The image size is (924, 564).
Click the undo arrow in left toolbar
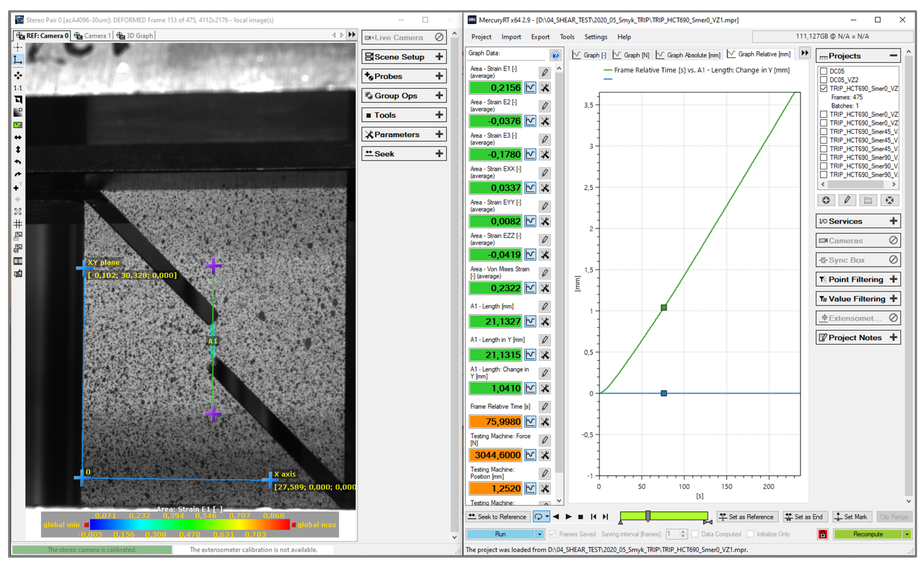17,162
